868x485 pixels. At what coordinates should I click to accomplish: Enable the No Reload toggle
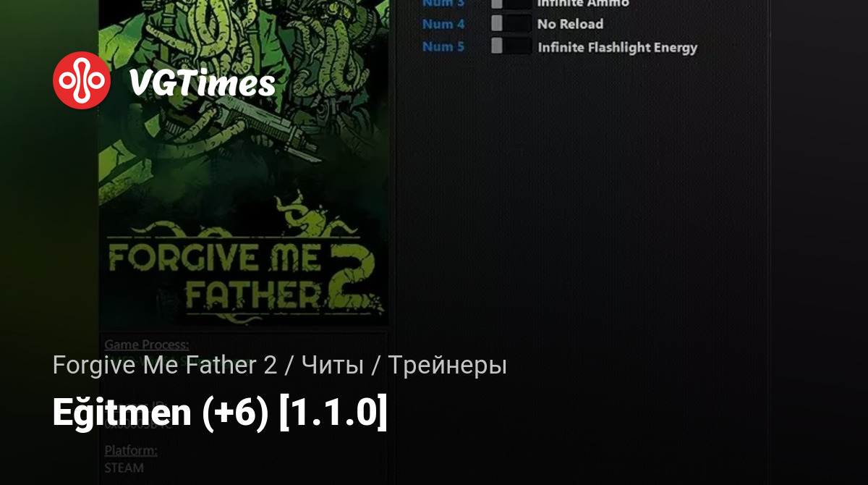pyautogui.click(x=511, y=24)
